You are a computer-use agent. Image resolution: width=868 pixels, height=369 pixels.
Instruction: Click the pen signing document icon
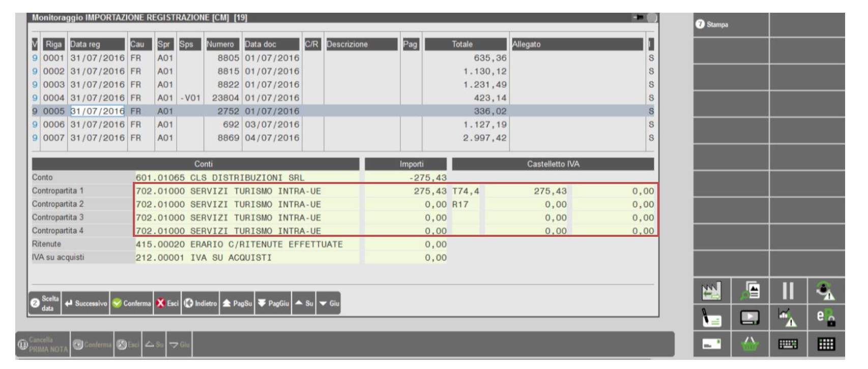point(711,318)
